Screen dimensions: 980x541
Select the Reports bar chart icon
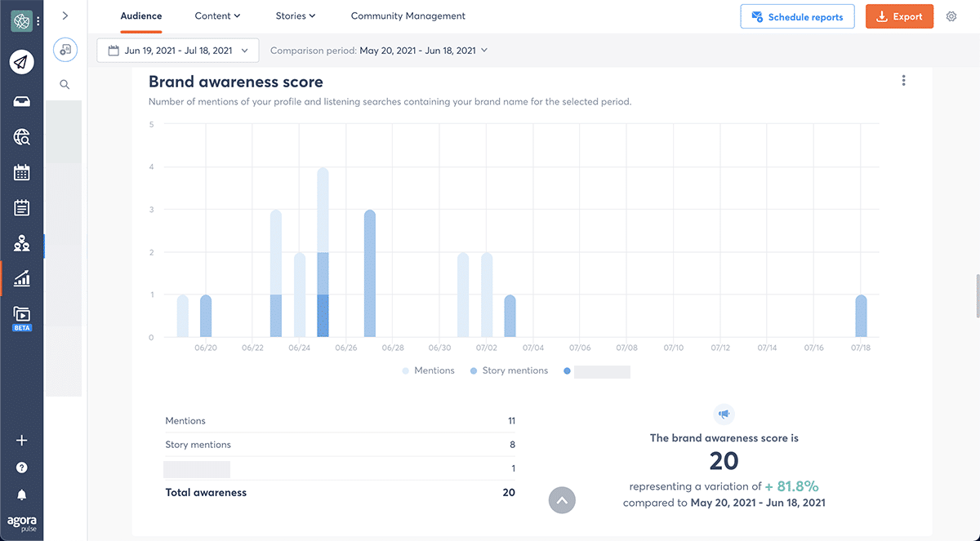pos(22,278)
